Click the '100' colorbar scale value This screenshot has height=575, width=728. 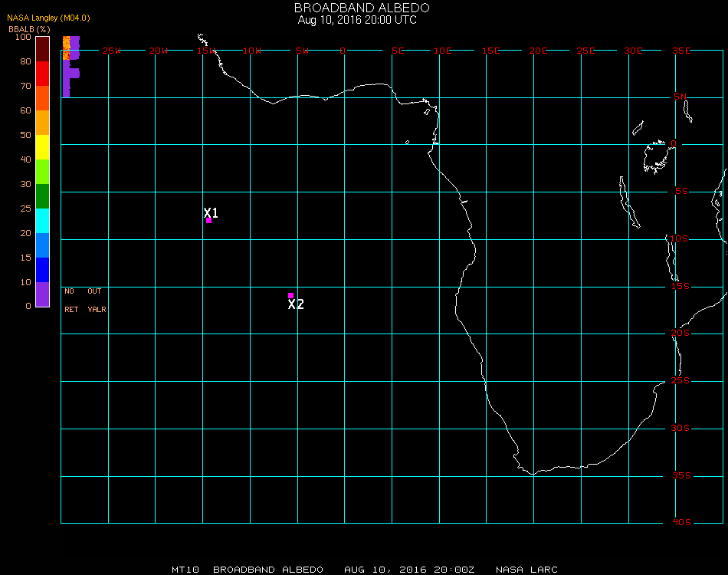point(23,37)
